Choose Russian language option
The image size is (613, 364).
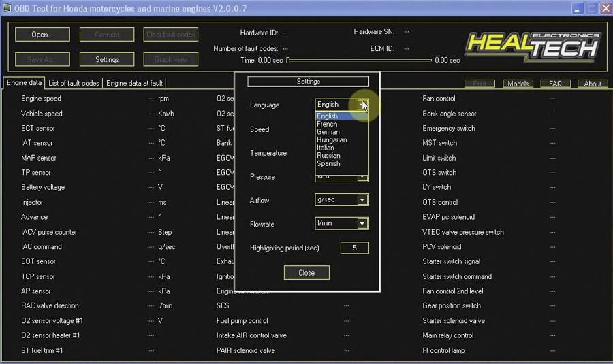pos(328,155)
